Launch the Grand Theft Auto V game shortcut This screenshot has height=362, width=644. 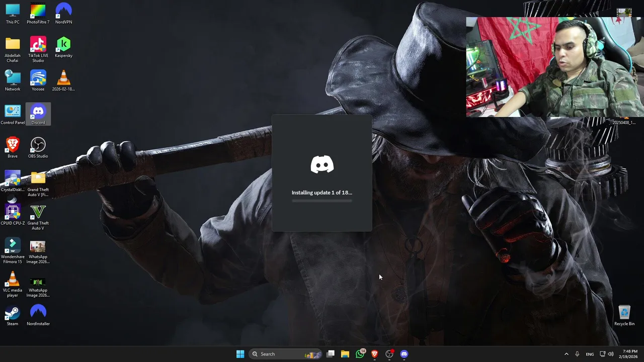point(38,217)
